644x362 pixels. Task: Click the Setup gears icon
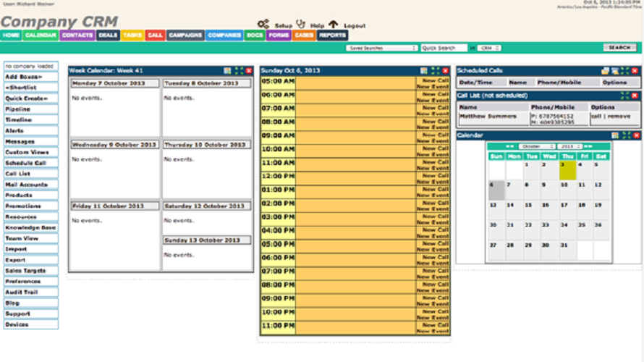[x=263, y=25]
